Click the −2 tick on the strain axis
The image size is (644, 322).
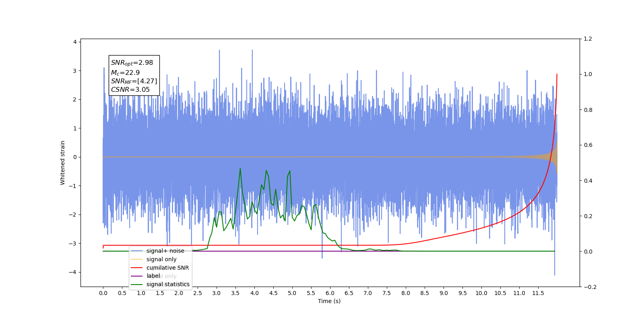pos(73,215)
